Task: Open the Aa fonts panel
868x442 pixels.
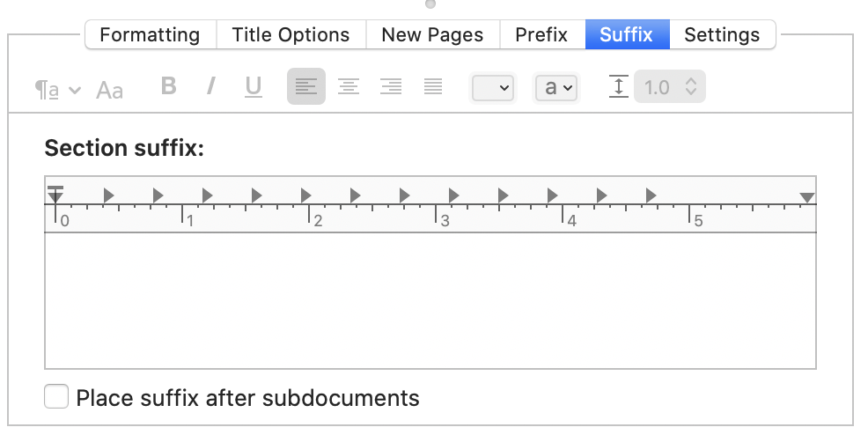Action: point(110,91)
